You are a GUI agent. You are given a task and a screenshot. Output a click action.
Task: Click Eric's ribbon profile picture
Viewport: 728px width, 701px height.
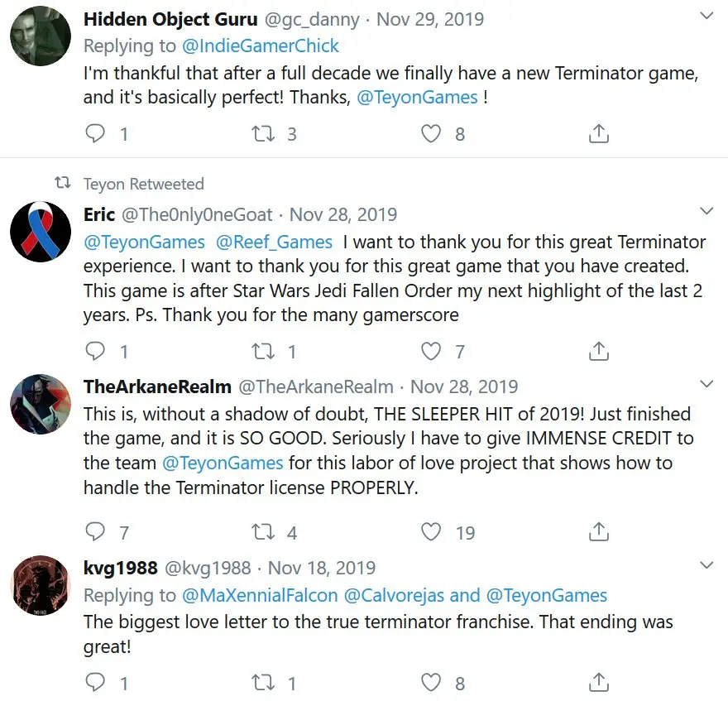click(40, 232)
